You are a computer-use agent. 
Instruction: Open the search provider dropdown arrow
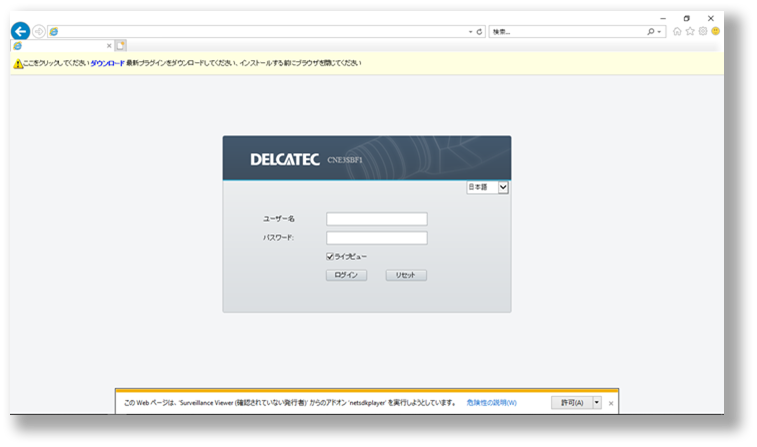tap(659, 32)
